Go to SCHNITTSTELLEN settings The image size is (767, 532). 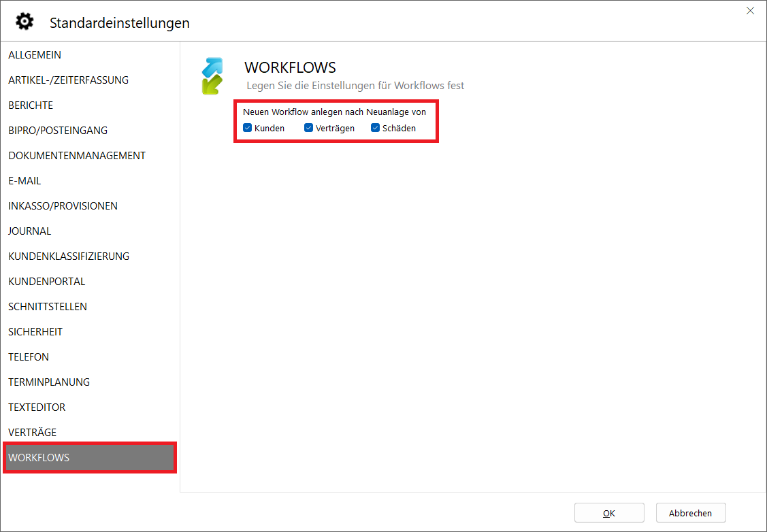pyautogui.click(x=48, y=307)
